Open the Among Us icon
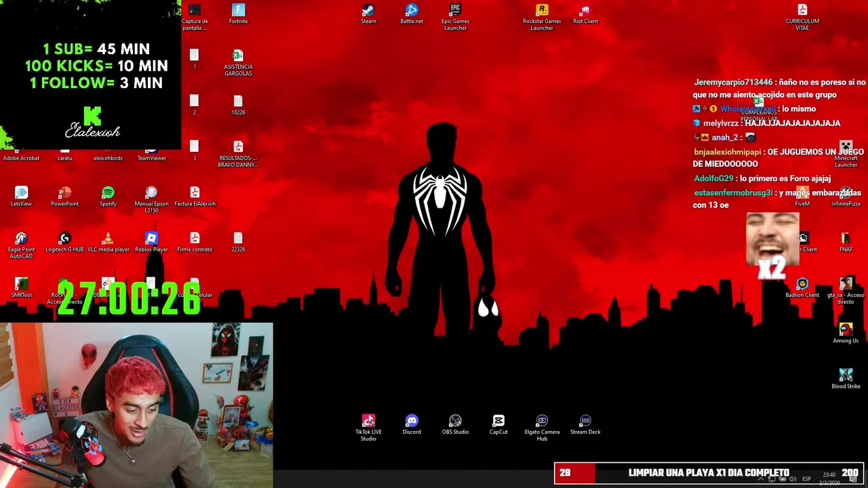868x488 pixels. click(x=846, y=333)
